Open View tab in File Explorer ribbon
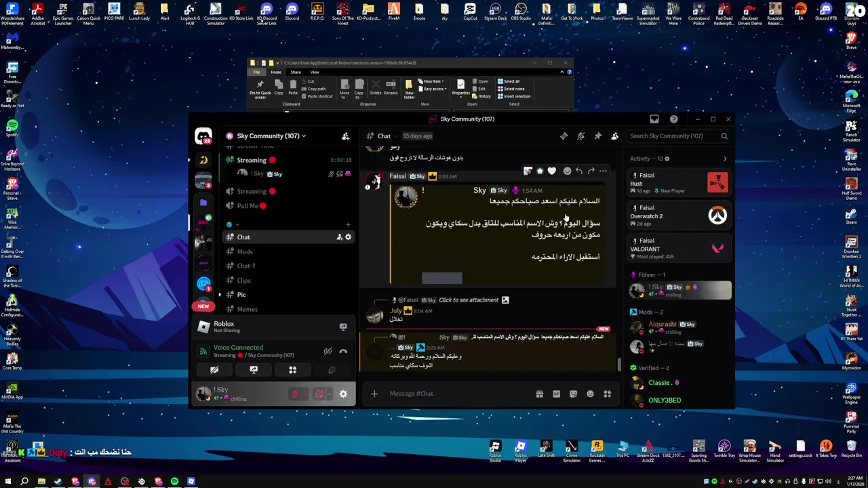This screenshot has width=868, height=488. coord(315,72)
